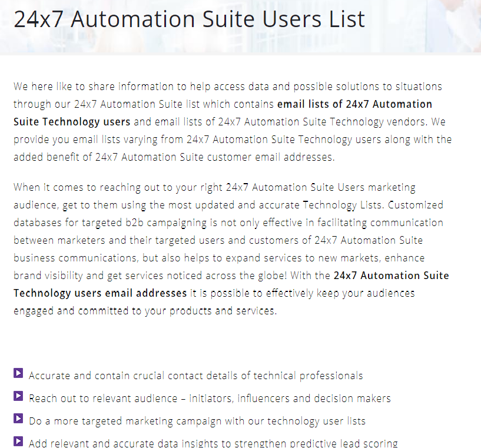The width and height of the screenshot is (481, 448).
Task: Click the bullet icon beside "Do a more targeted marketing campaign"
Action: [x=18, y=418]
